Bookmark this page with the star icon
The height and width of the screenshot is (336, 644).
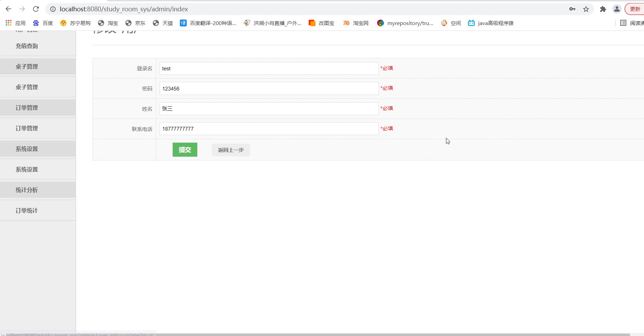(x=586, y=9)
